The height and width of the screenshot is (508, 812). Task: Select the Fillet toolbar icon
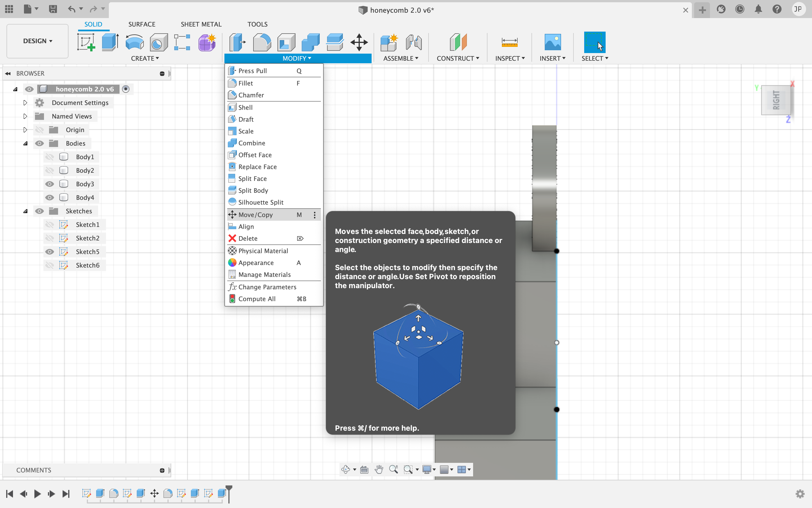262,43
